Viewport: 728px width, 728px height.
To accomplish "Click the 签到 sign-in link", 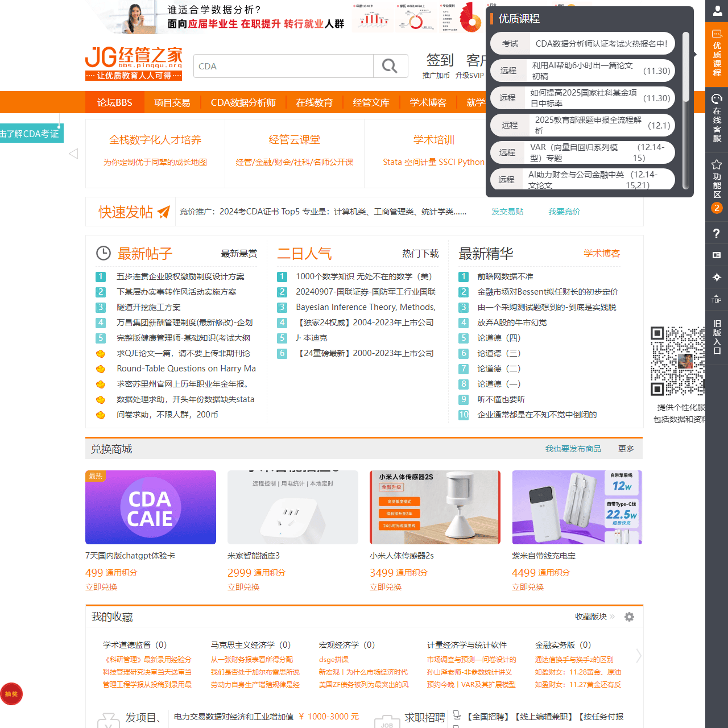I will (x=440, y=60).
